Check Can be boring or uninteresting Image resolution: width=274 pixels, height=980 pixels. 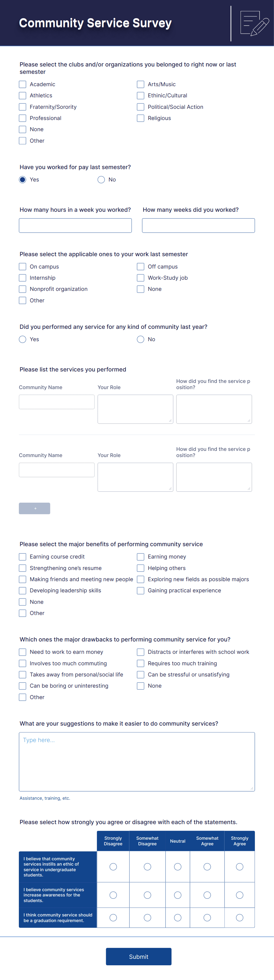[x=23, y=686]
